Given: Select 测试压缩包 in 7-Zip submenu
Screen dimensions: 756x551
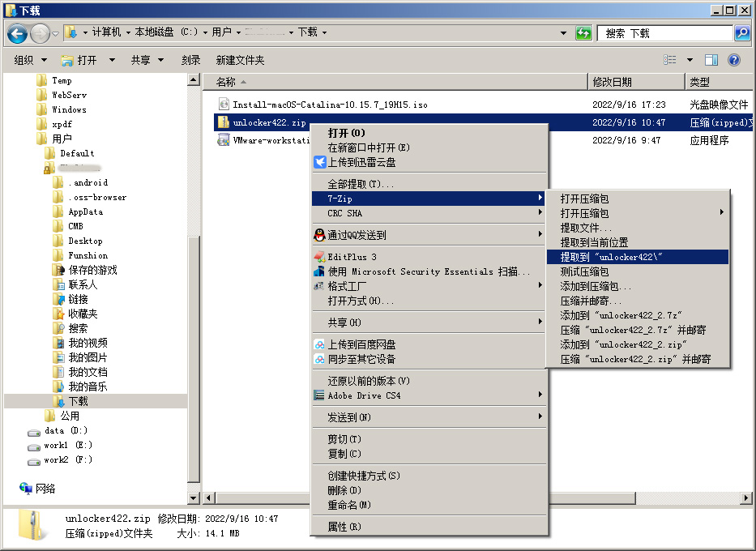Looking at the screenshot, I should pos(638,271).
